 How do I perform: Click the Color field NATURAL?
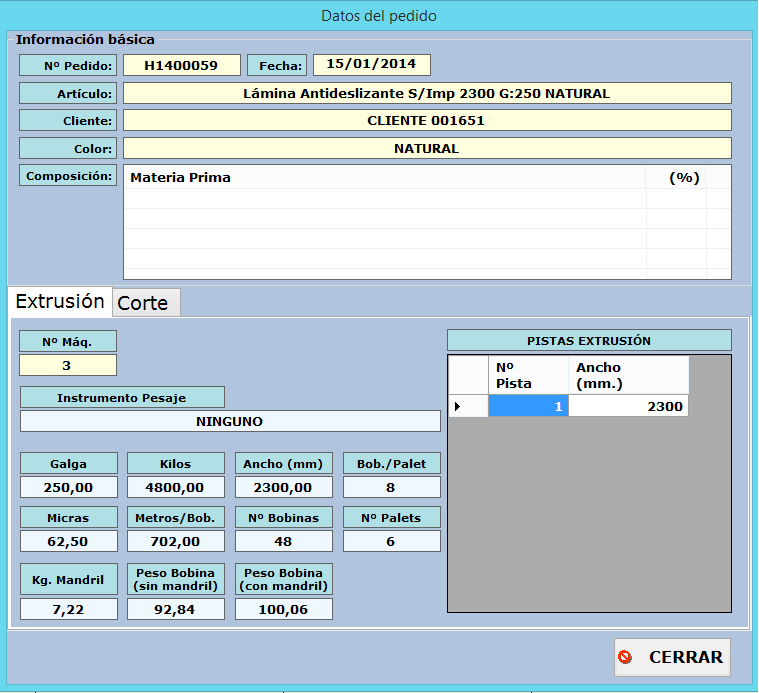point(427,148)
